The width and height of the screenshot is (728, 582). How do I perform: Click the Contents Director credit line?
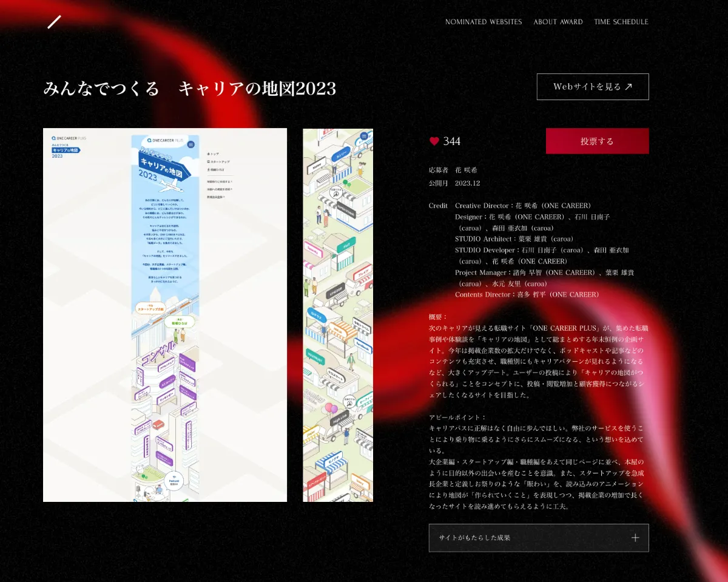tap(527, 294)
